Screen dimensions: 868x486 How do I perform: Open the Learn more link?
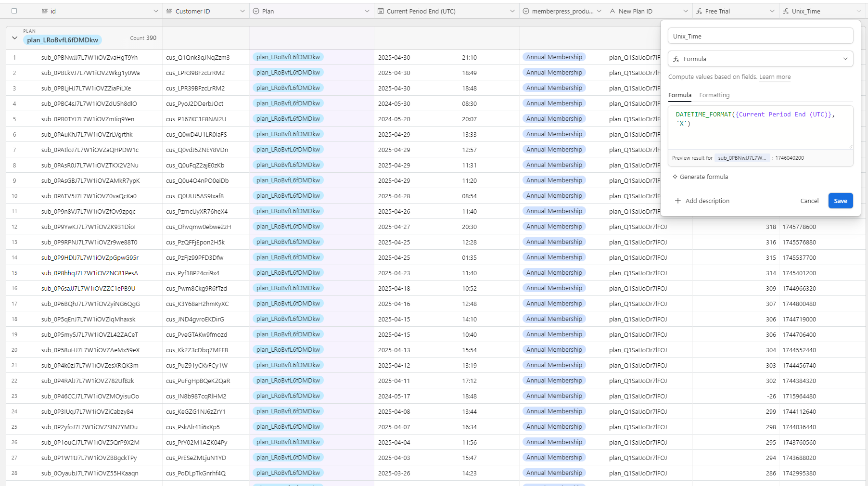click(x=775, y=77)
